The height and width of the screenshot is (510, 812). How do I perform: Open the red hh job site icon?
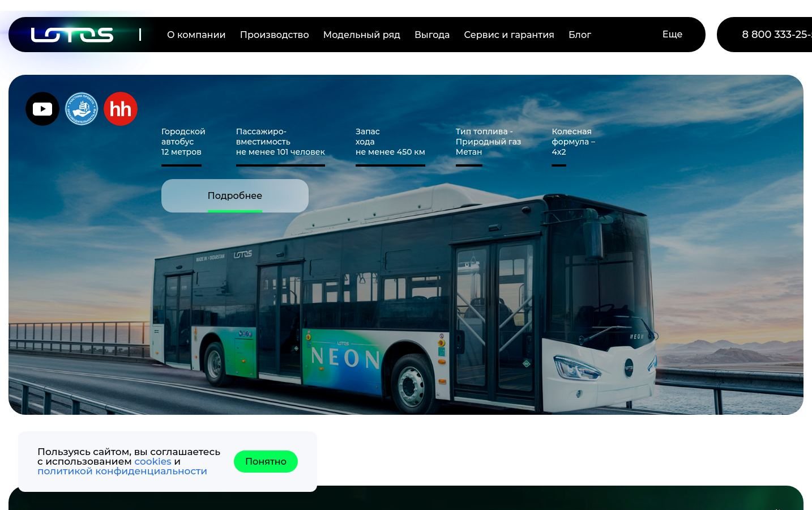[x=121, y=109]
